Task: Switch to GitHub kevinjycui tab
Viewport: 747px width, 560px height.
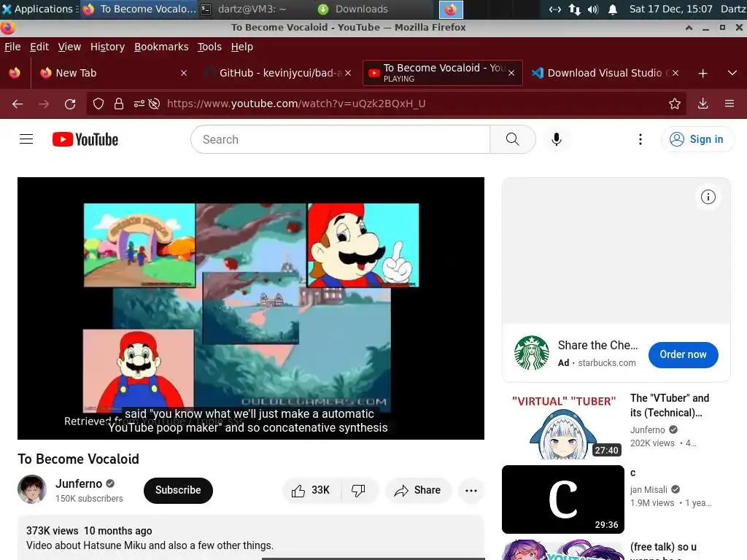Action: pyautogui.click(x=279, y=73)
